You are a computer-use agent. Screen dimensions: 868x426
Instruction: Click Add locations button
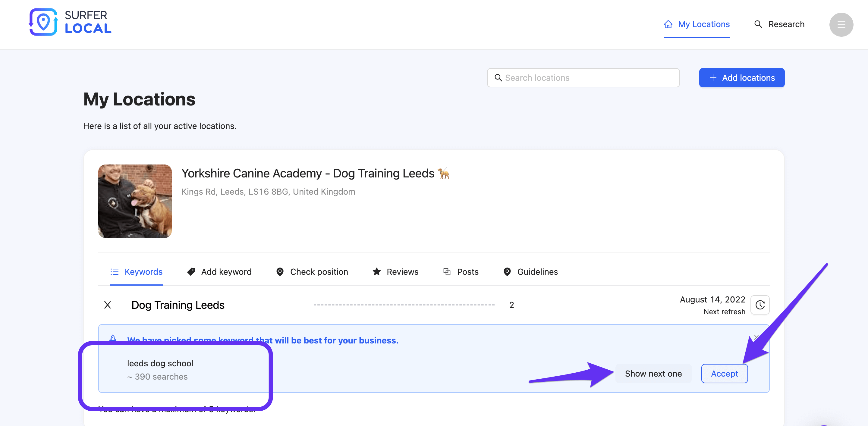coord(742,77)
